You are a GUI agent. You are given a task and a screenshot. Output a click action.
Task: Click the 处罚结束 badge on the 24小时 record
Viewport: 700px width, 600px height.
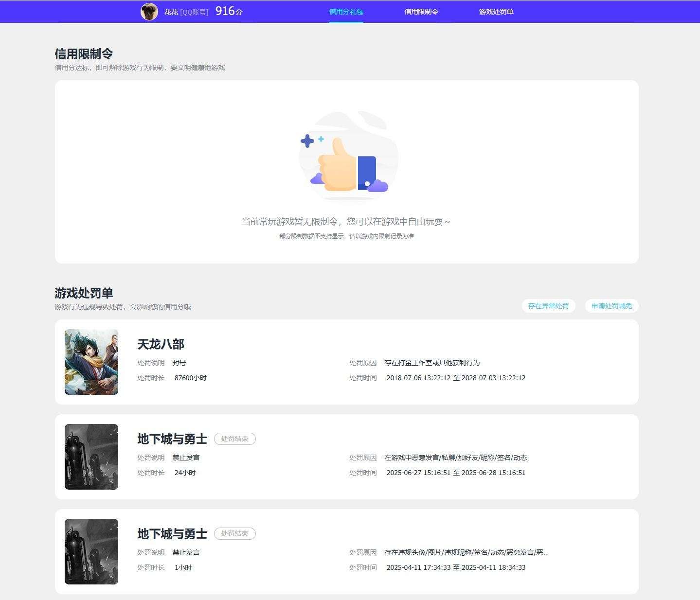click(235, 439)
